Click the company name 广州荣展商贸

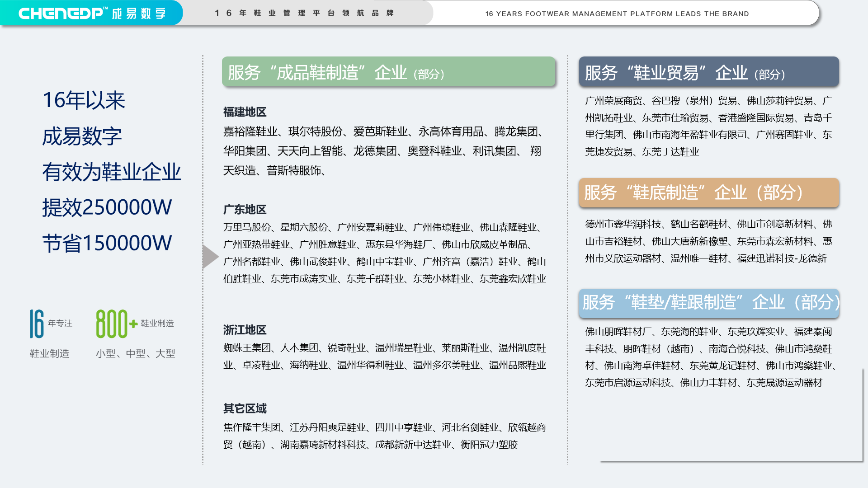point(613,101)
